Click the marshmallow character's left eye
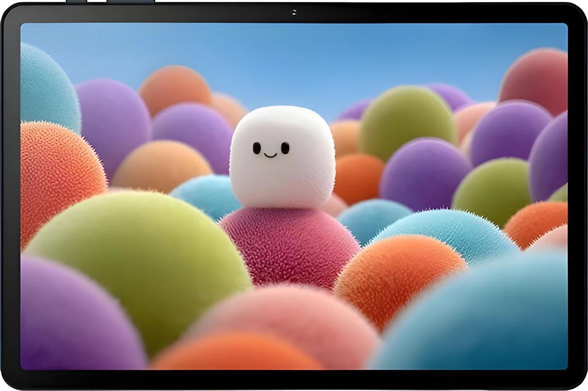The width and height of the screenshot is (588, 391). (256, 148)
